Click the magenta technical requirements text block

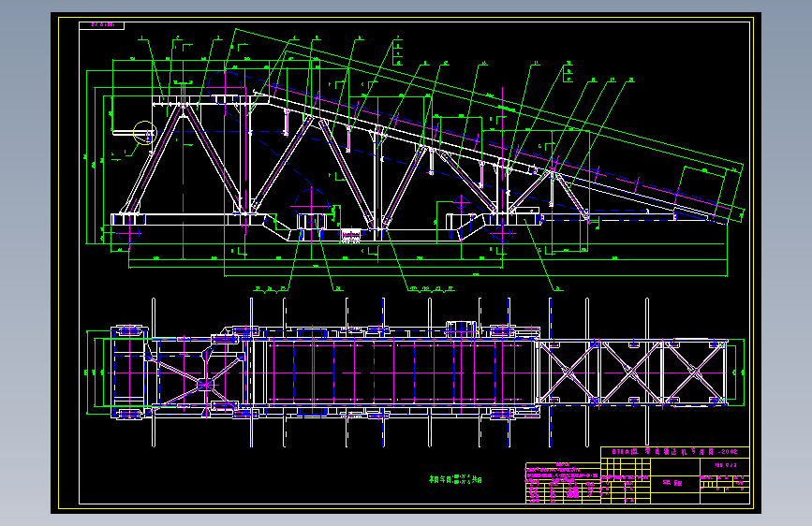(x=562, y=472)
